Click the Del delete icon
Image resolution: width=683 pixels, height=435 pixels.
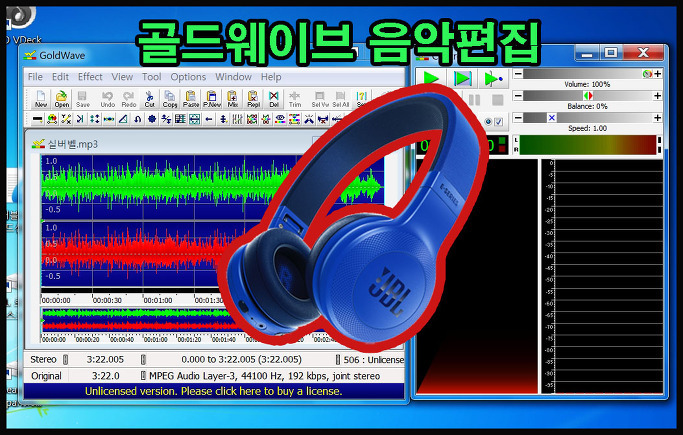coord(274,99)
